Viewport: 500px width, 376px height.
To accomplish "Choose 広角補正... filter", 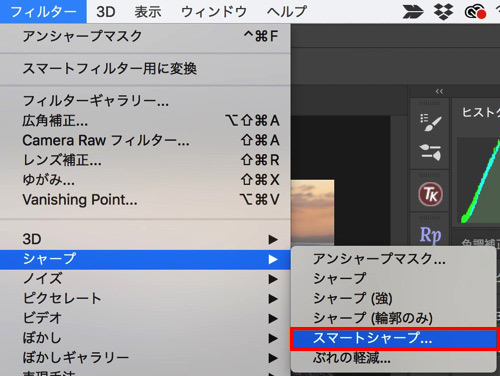I will [x=145, y=121].
